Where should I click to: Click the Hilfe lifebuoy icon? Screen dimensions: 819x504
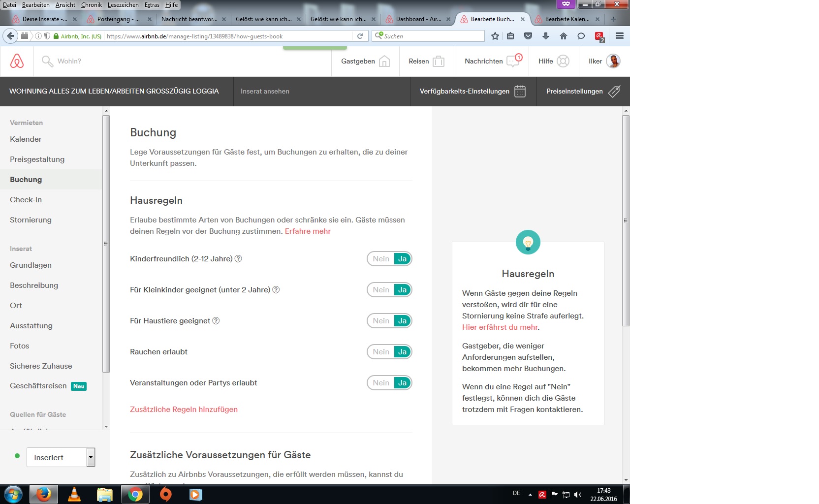coord(563,61)
